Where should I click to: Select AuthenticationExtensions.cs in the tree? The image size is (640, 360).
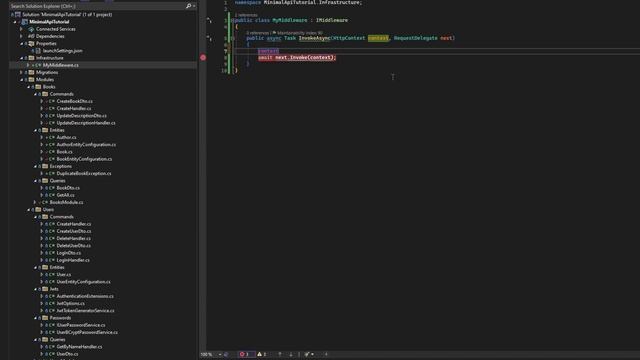coord(85,296)
